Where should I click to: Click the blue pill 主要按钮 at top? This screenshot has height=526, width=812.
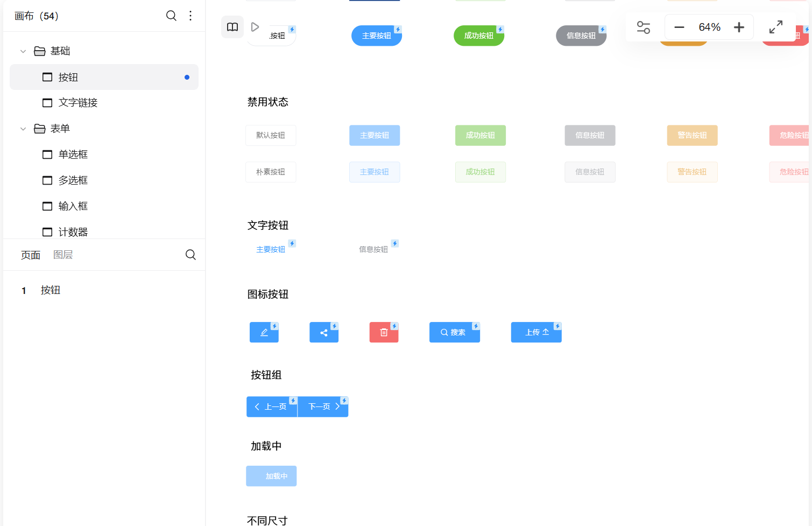pos(377,36)
